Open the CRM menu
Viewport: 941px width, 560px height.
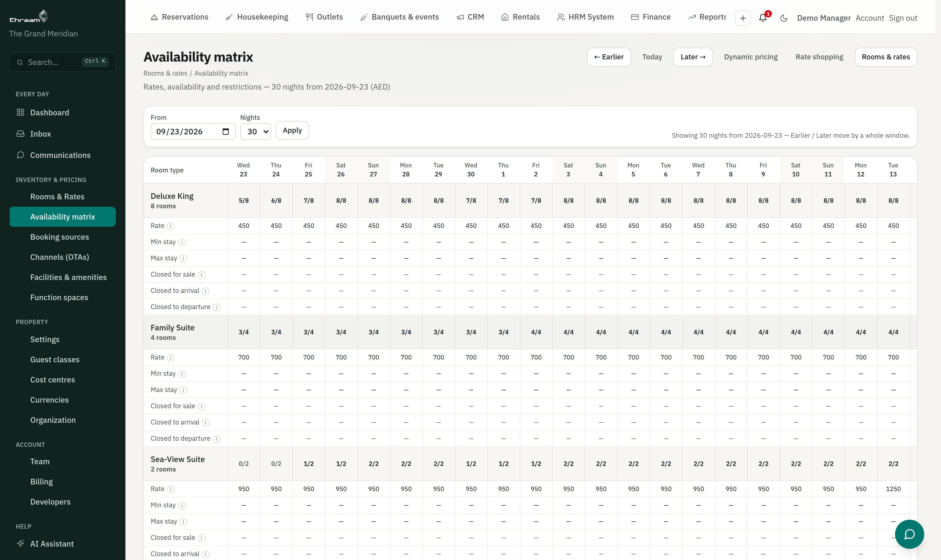point(470,17)
